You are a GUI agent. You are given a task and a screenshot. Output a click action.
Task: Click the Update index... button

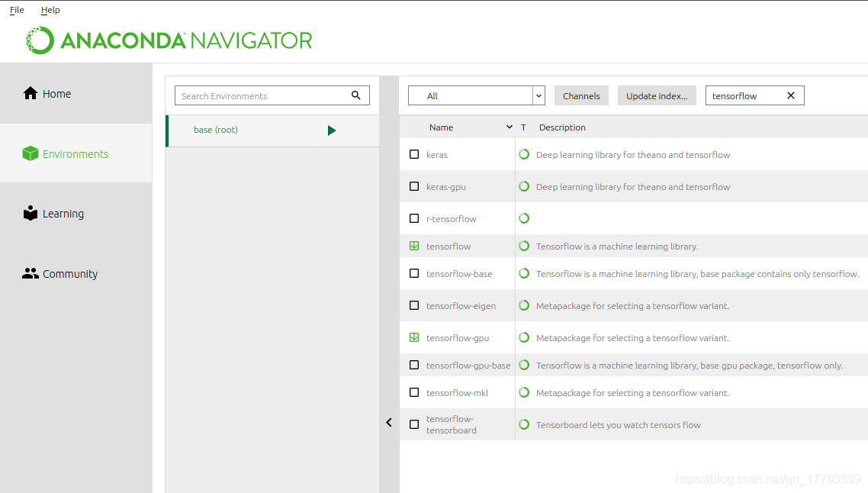point(657,96)
